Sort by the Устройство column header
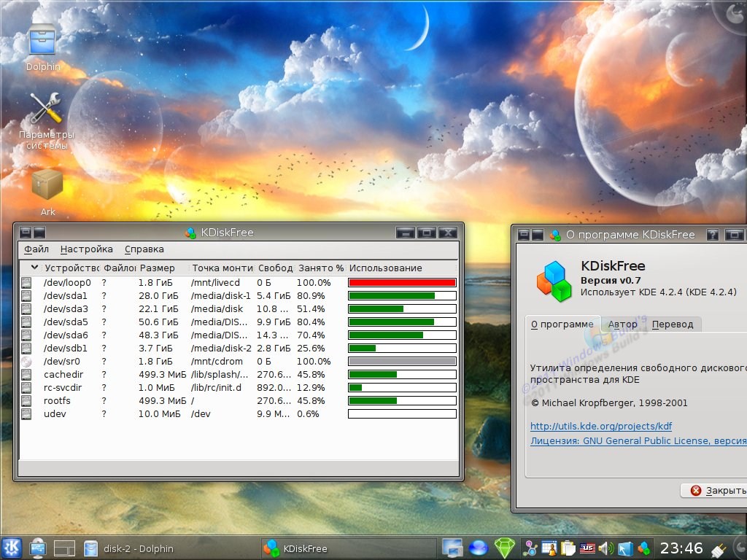Viewport: 747px width, 560px height. tap(71, 268)
